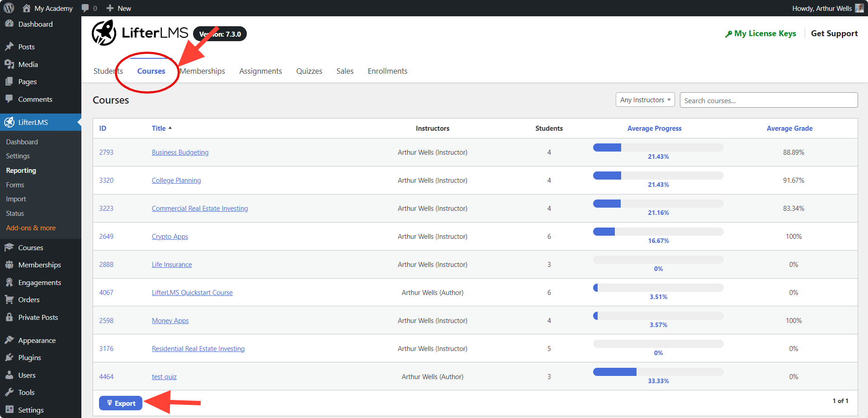Viewport: 868px width, 418px height.
Task: Sort by ID column header
Action: 103,128
